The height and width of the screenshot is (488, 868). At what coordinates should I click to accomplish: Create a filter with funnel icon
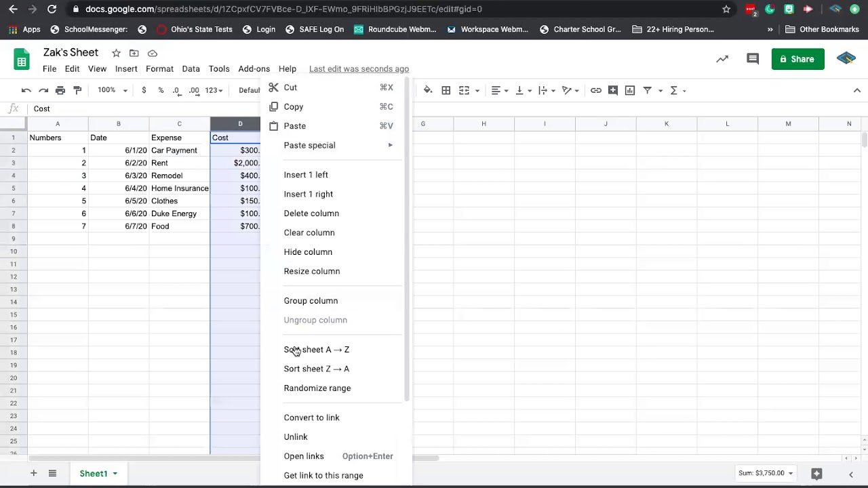[648, 90]
